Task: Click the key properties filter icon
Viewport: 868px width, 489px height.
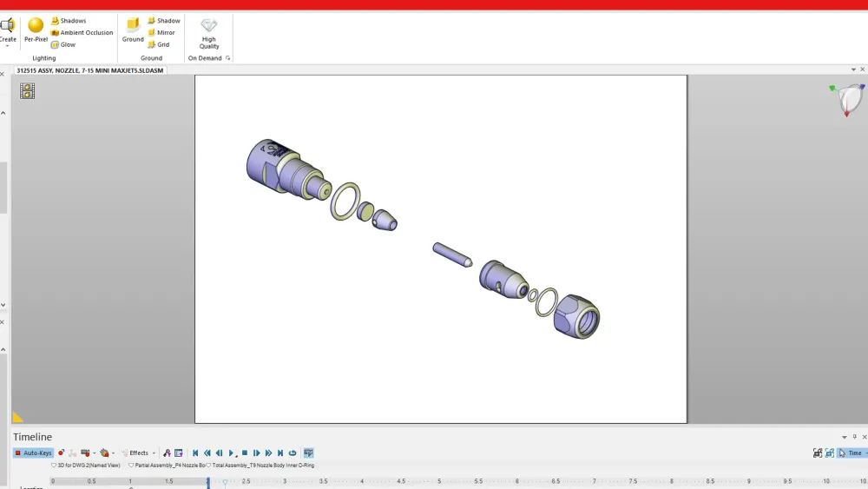Action: pos(167,453)
